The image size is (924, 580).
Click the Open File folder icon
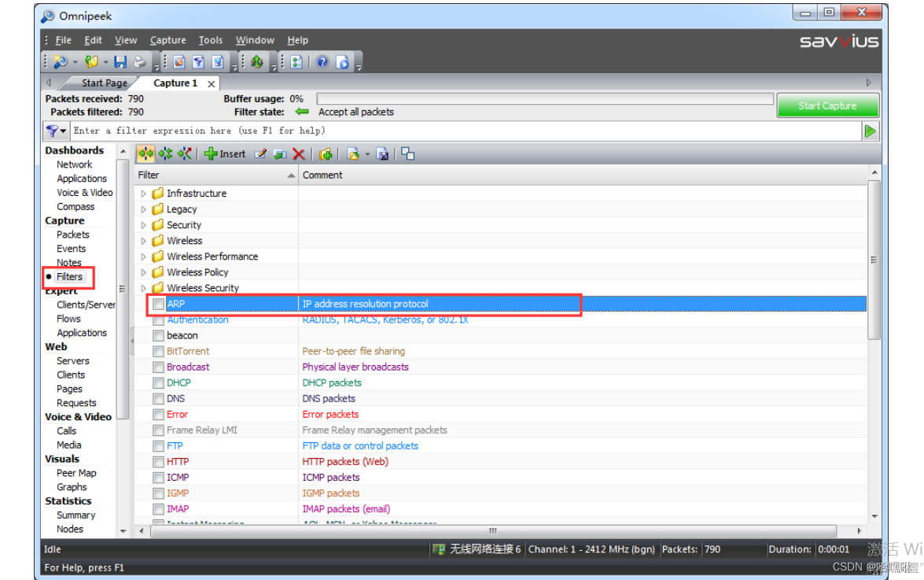[x=91, y=61]
